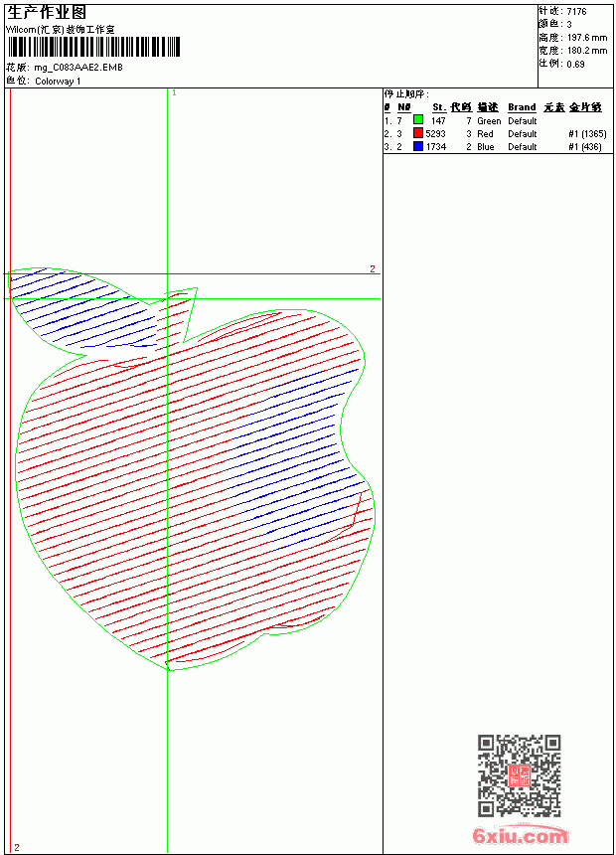Click the green color swatch in stop sequence
The height and width of the screenshot is (855, 616).
tap(418, 119)
